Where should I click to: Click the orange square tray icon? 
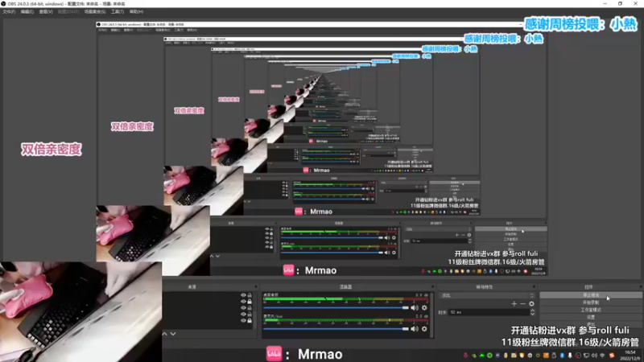[546, 356]
